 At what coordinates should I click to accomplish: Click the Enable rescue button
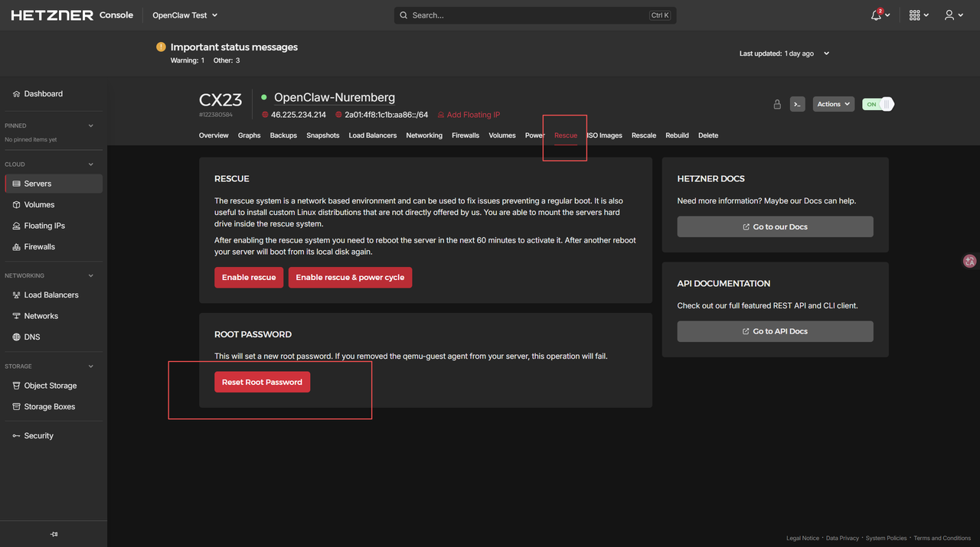tap(249, 278)
